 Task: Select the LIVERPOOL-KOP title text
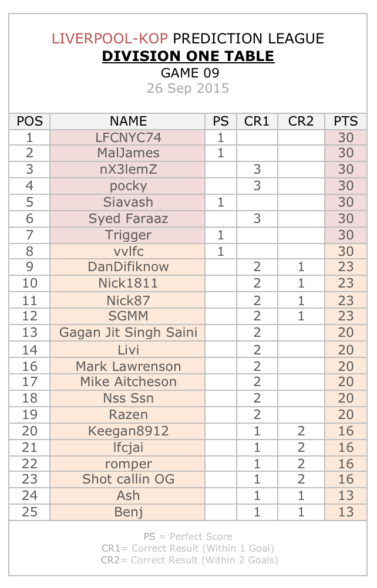(110, 39)
